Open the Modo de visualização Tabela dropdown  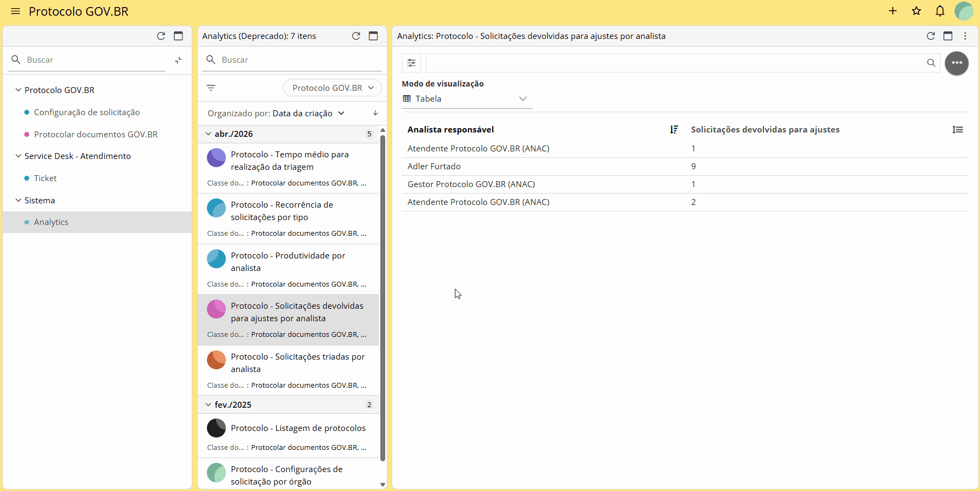coord(467,99)
